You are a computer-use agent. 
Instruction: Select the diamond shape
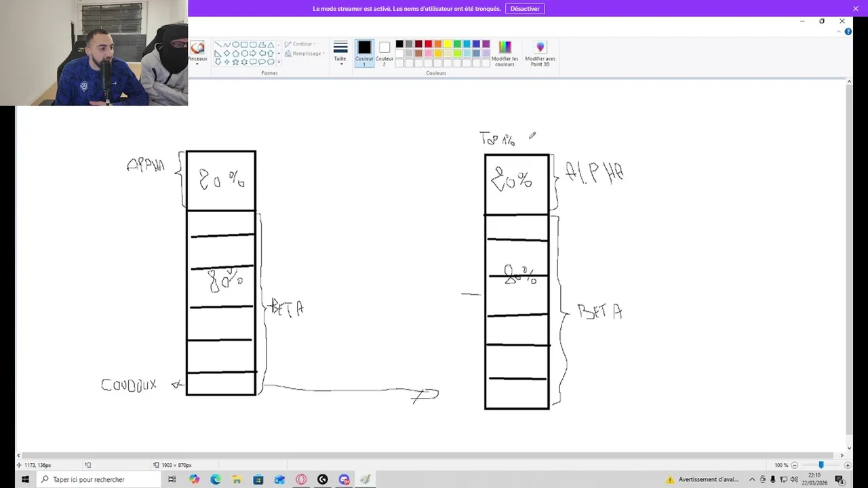(226, 54)
